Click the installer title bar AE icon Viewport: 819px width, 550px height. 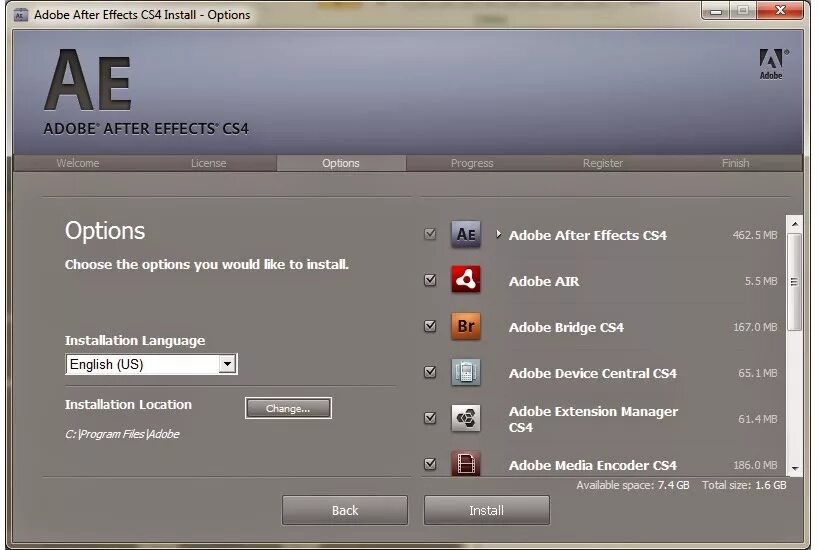tap(20, 15)
